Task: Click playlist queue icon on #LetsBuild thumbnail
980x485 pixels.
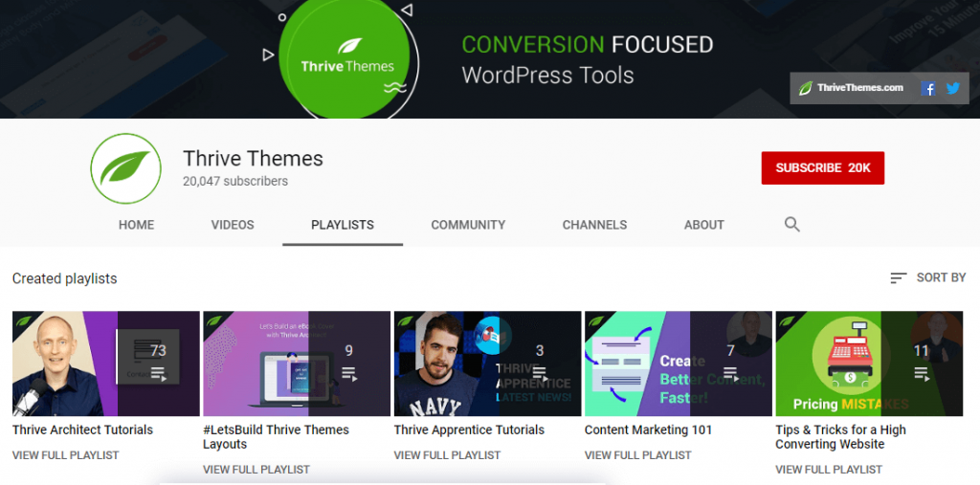Action: 348,374
